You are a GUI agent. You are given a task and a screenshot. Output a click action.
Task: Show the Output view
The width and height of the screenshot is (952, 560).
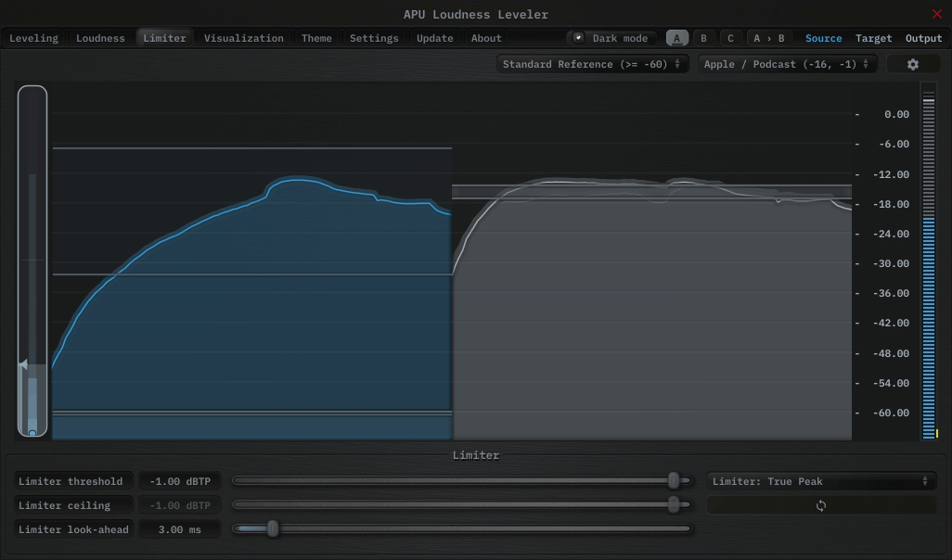pyautogui.click(x=923, y=38)
